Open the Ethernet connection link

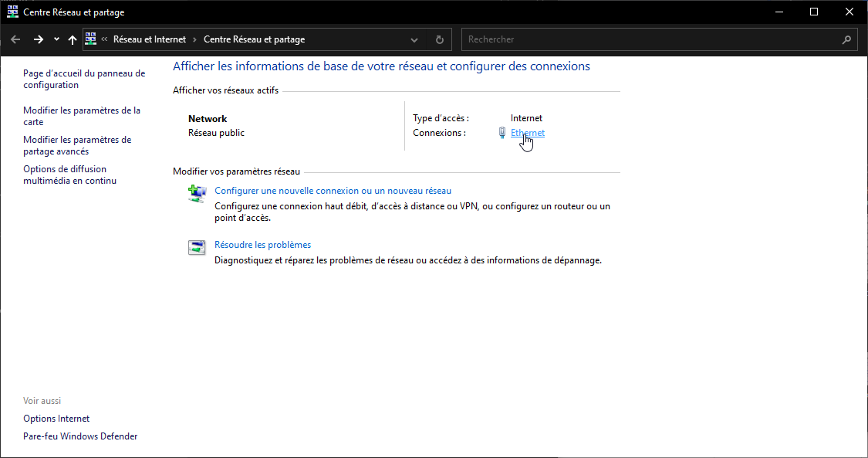tap(527, 132)
